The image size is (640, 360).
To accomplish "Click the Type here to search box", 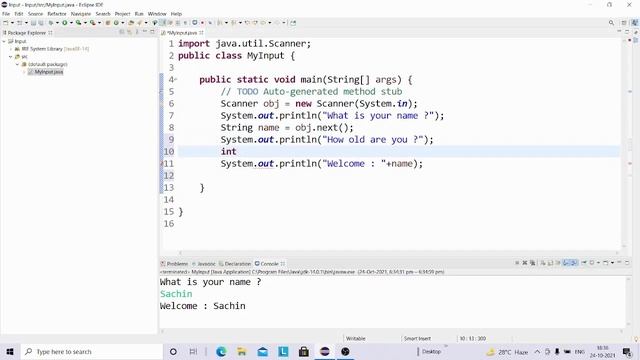I will click(92, 351).
